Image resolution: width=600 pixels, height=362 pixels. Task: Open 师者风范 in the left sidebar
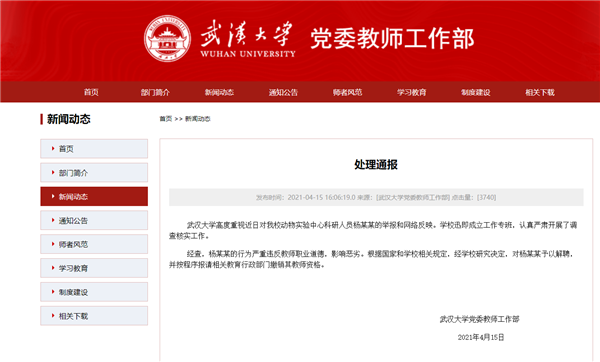(94, 244)
